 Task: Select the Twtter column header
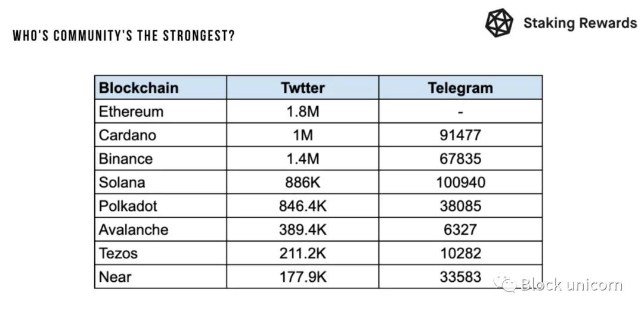coord(303,88)
